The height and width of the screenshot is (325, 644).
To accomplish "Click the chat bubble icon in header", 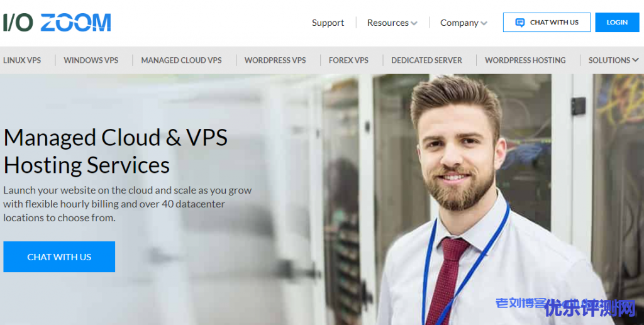I will (520, 23).
